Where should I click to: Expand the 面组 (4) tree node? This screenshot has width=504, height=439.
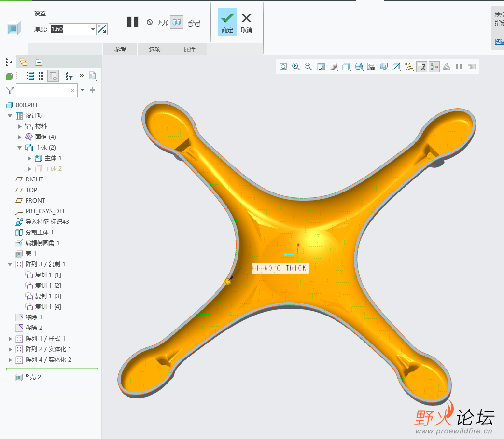click(x=20, y=137)
